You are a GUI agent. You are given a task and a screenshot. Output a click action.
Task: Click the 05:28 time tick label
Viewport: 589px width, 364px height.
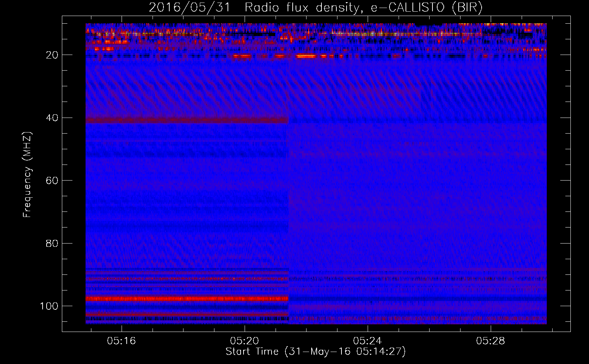[490, 341]
